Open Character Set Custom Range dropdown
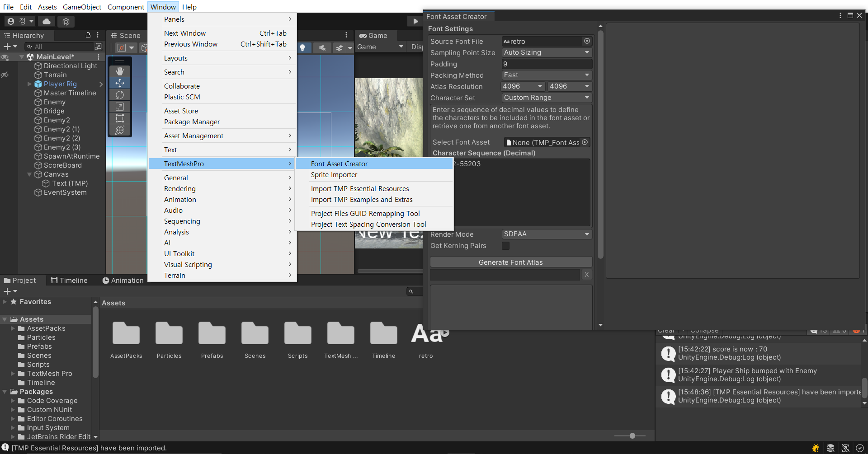The image size is (868, 454). 547,98
